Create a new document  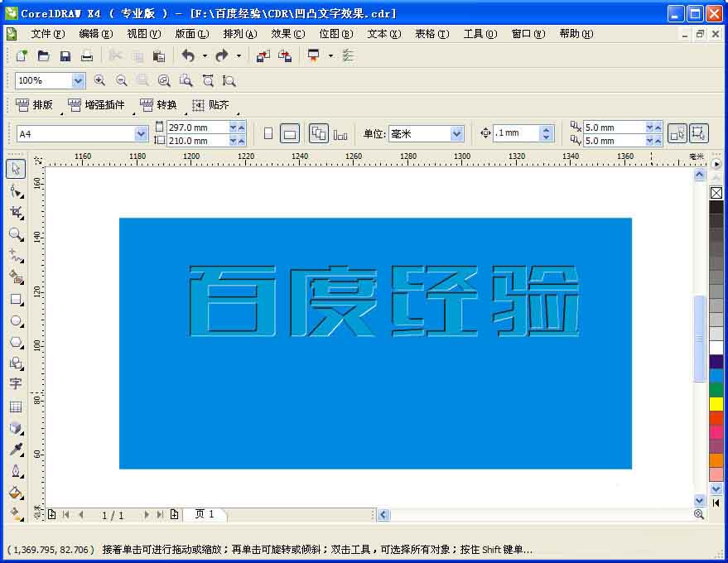[x=22, y=56]
